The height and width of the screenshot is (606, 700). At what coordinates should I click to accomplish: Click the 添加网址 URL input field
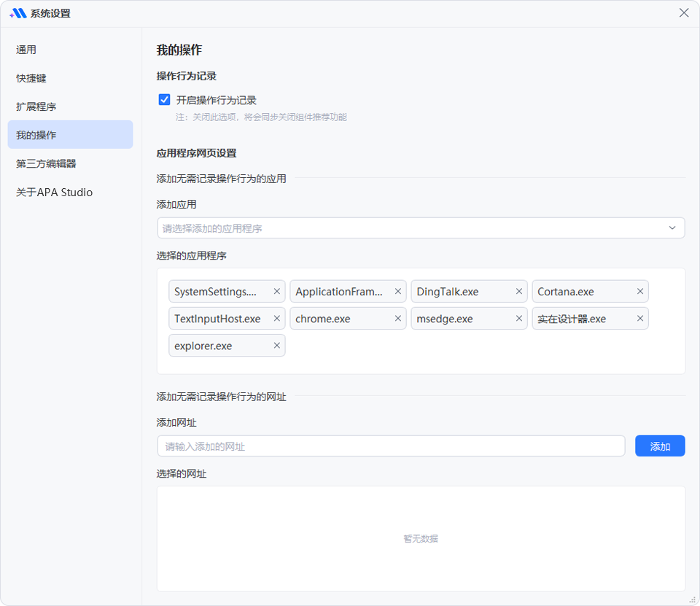coord(391,446)
